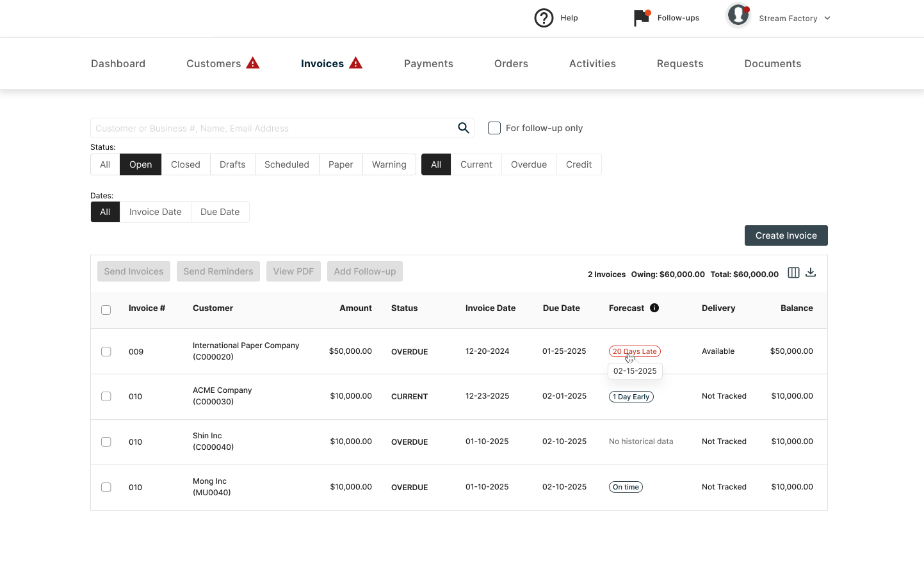Download the invoice list via export icon
Viewport: 924px width, 565px height.
[x=811, y=273]
